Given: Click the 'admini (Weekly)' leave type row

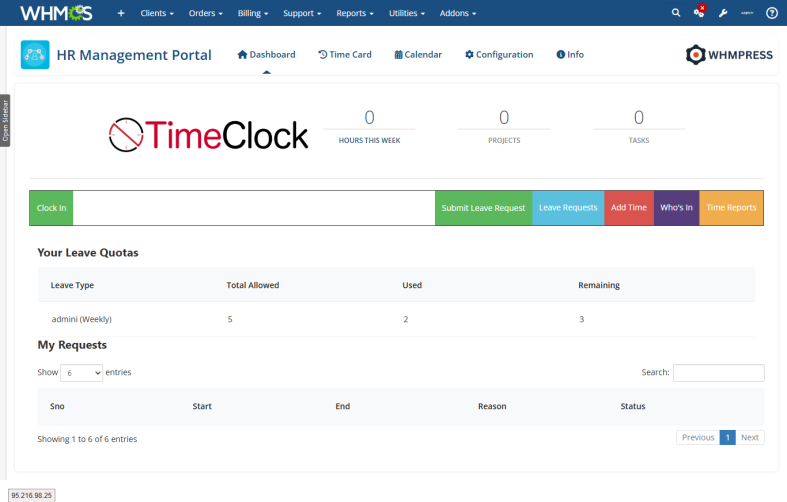Looking at the screenshot, I should coord(396,319).
